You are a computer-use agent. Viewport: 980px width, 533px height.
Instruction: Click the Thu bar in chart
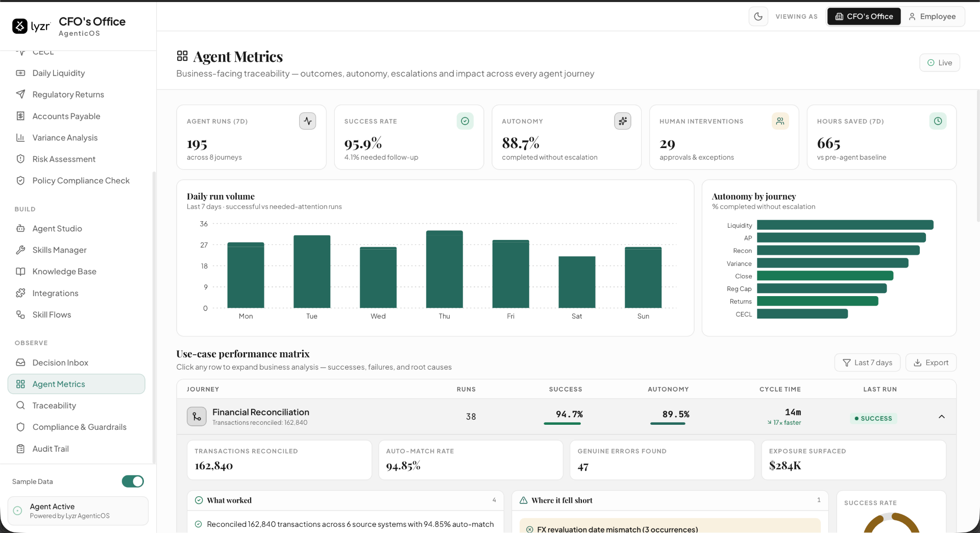coord(445,269)
